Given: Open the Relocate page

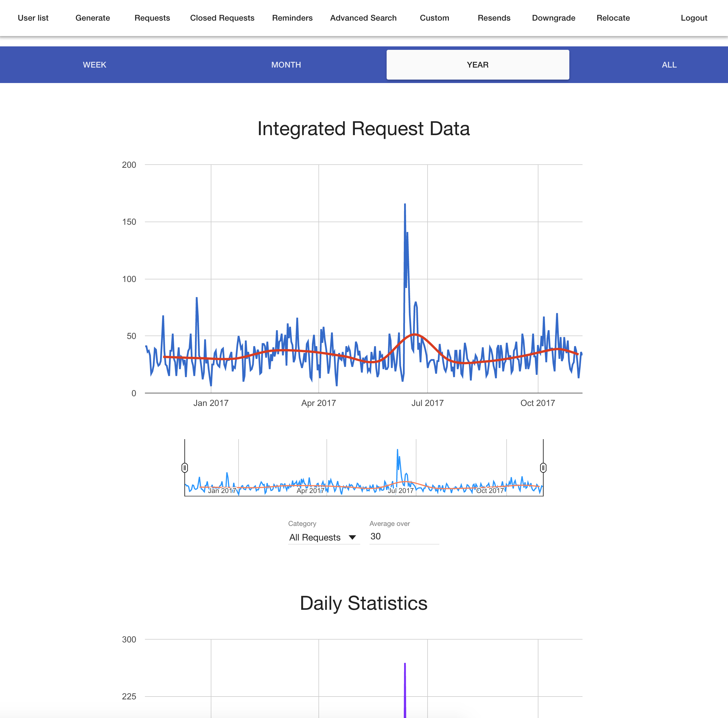Looking at the screenshot, I should [613, 18].
